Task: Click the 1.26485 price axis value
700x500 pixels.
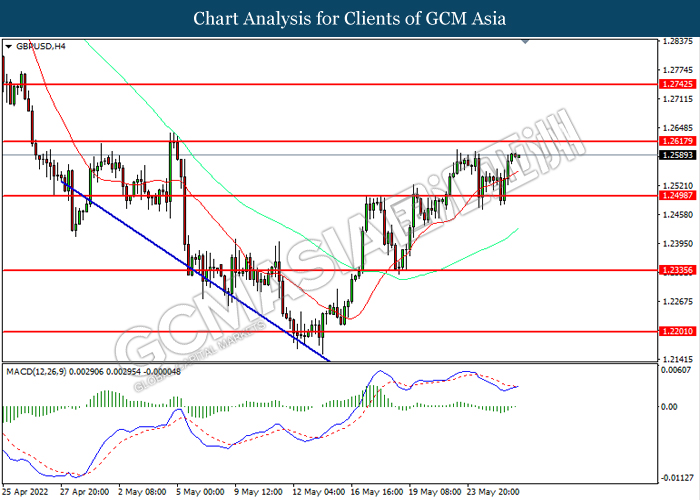Action: coord(678,128)
